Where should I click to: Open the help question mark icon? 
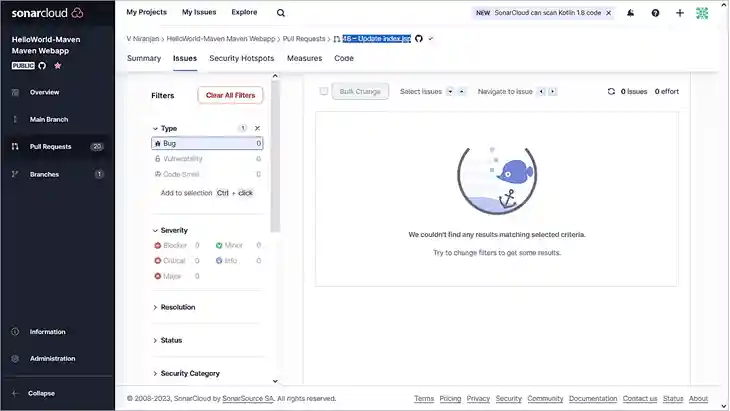(x=655, y=13)
